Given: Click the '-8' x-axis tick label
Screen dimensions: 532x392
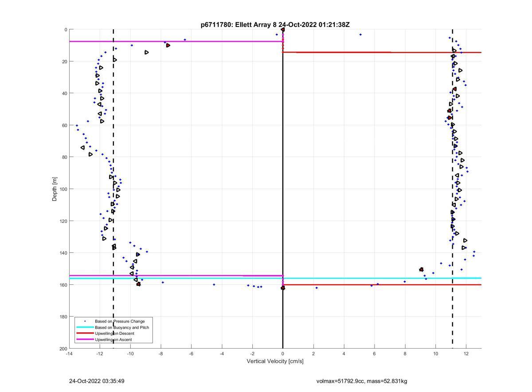Looking at the screenshot, I should (161, 353).
